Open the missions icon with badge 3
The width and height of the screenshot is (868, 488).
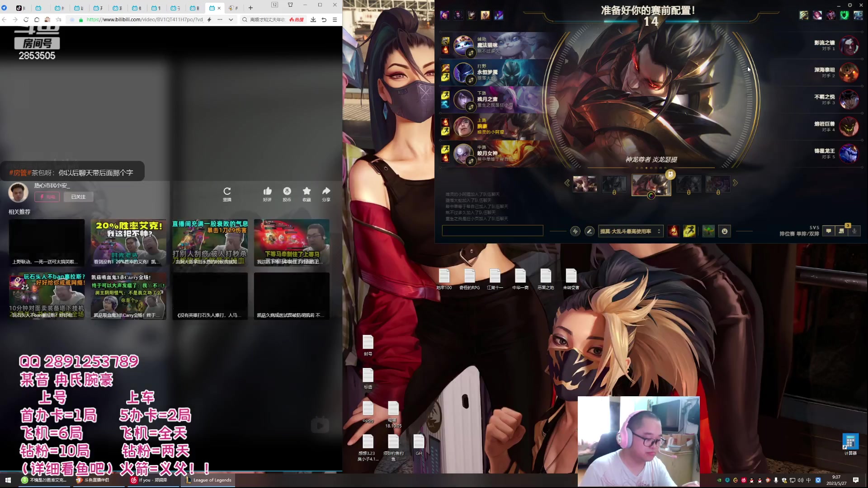coord(841,231)
